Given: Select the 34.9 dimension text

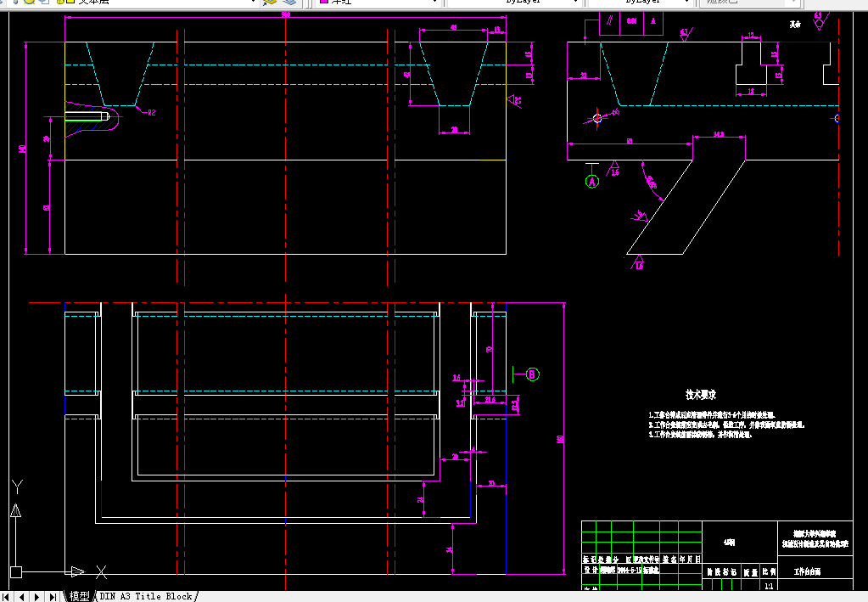Looking at the screenshot, I should tap(719, 134).
